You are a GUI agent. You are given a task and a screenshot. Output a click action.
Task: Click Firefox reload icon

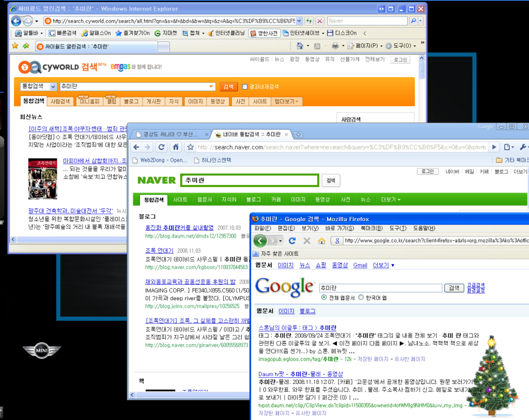pyautogui.click(x=292, y=241)
